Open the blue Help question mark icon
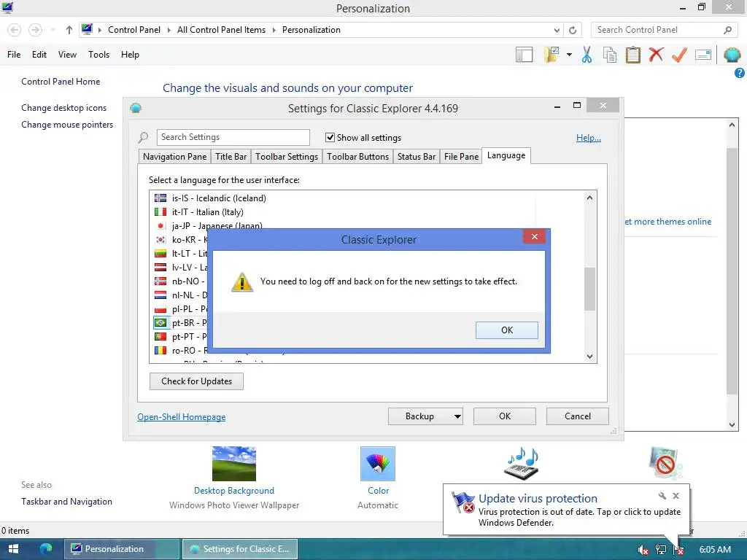Viewport: 747px width, 560px height. [x=740, y=73]
